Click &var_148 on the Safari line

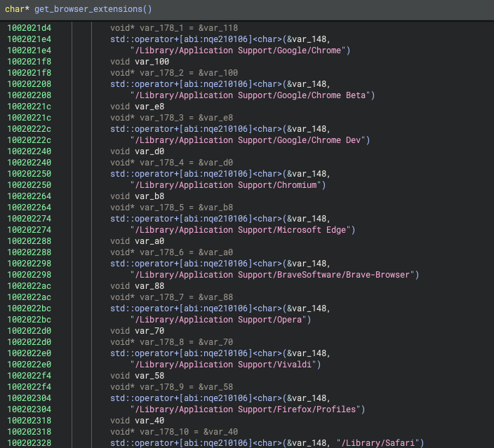tap(307, 442)
